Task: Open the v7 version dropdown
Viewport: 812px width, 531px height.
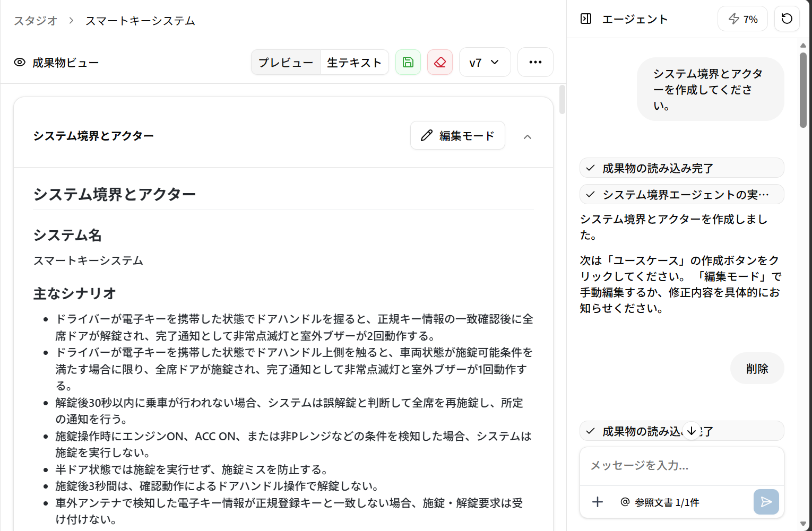Action: 485,62
